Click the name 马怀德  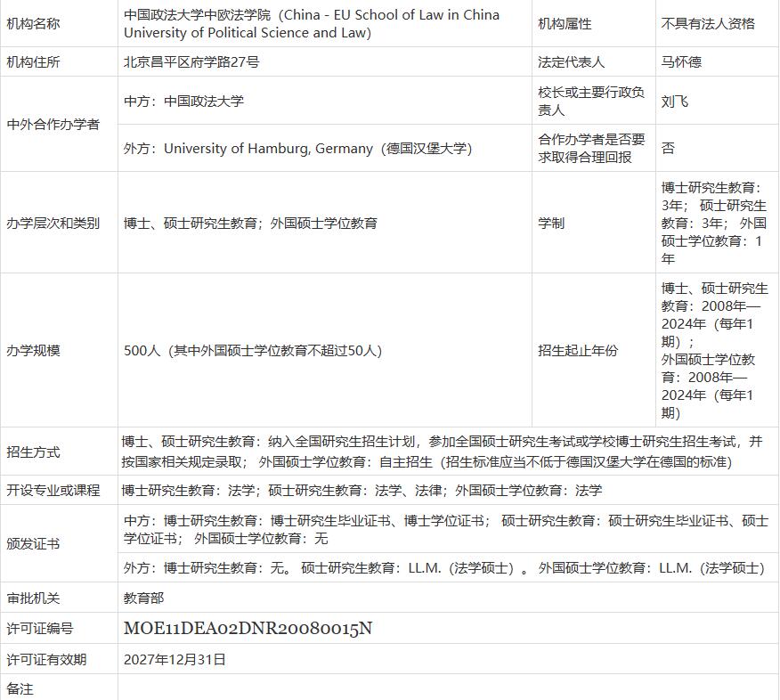[x=681, y=61]
